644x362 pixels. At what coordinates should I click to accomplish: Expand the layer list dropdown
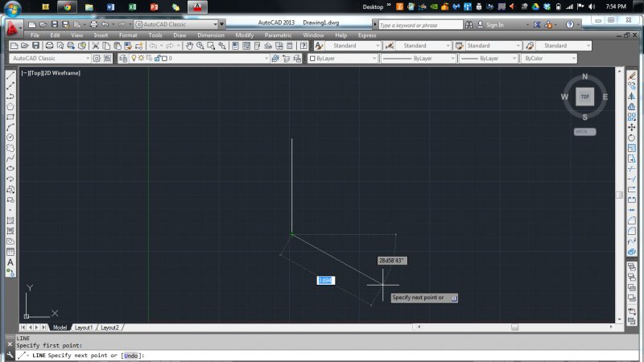pyautogui.click(x=266, y=58)
